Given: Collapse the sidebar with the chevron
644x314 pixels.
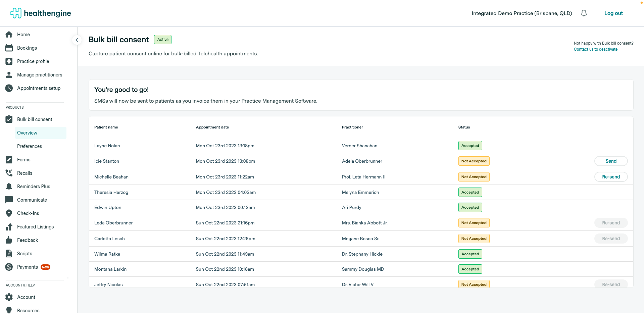Looking at the screenshot, I should point(77,40).
